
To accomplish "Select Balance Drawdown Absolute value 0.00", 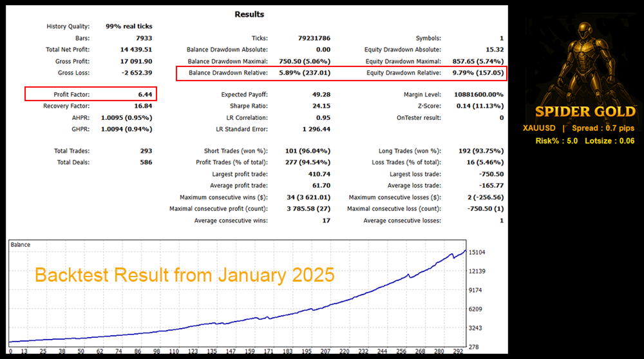I will click(323, 50).
